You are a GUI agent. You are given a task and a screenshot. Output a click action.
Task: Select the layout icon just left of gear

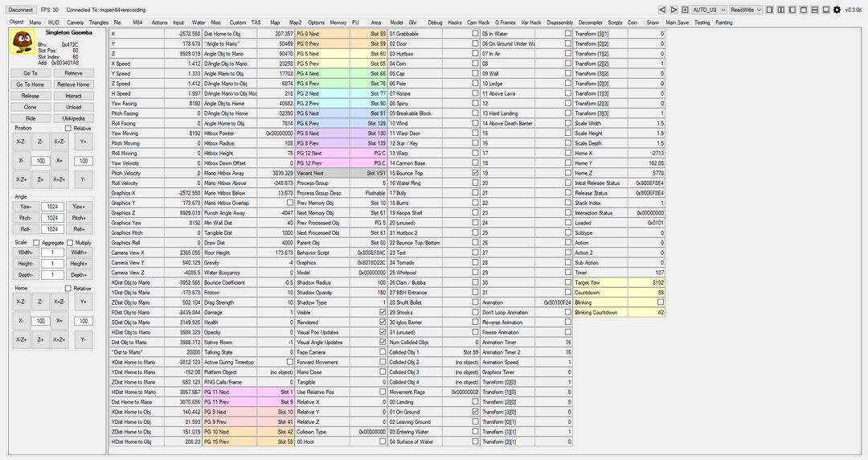point(826,10)
